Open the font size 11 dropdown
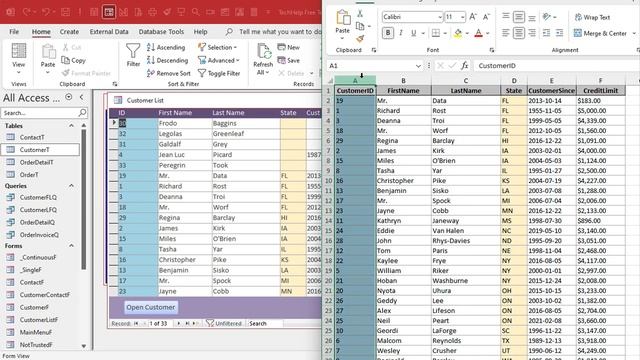 coord(462,17)
